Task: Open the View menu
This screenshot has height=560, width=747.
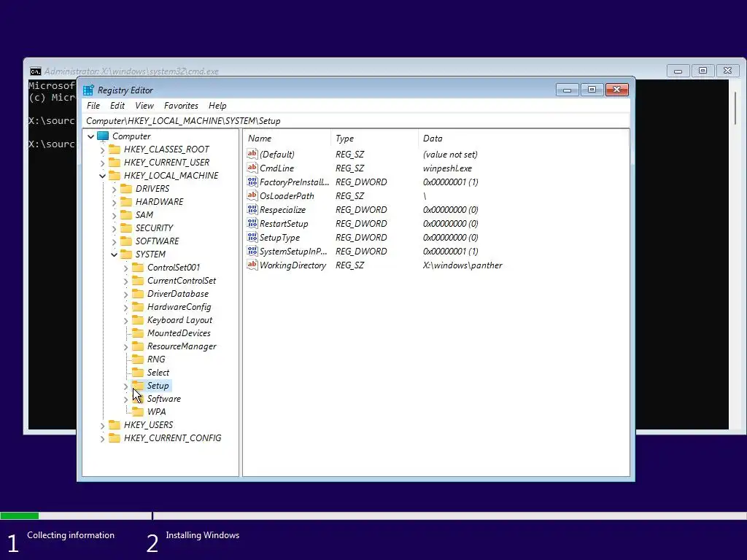Action: 144,106
